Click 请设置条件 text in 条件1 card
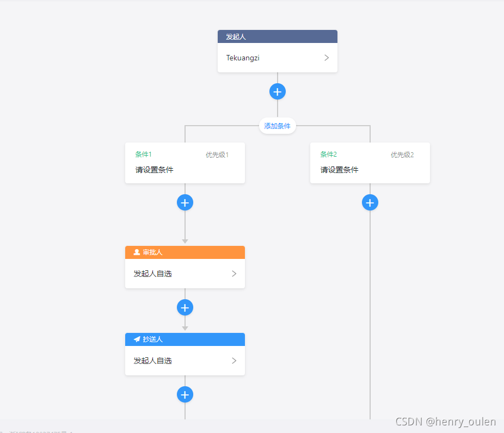 (155, 170)
